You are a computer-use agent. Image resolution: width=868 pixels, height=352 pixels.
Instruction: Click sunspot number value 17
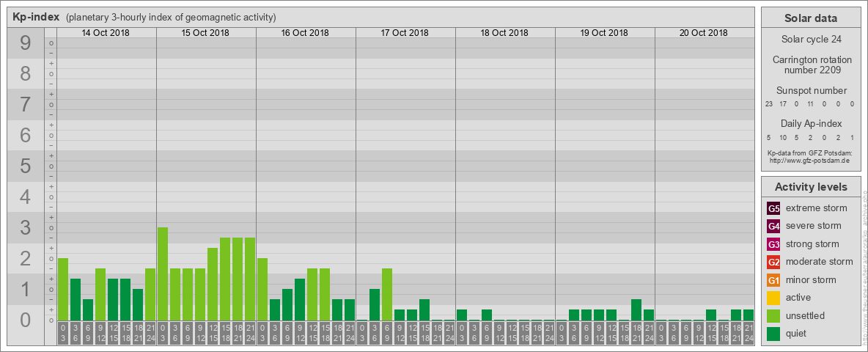pos(783,104)
